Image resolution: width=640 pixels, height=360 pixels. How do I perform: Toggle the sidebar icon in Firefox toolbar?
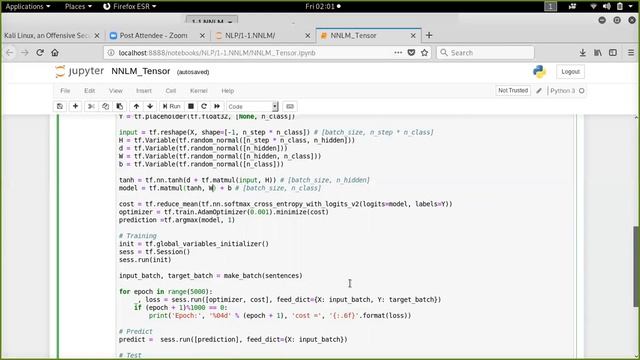click(x=613, y=53)
